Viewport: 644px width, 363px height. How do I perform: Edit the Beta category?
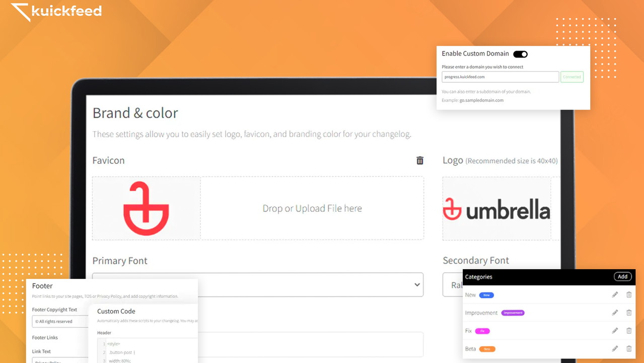click(615, 348)
